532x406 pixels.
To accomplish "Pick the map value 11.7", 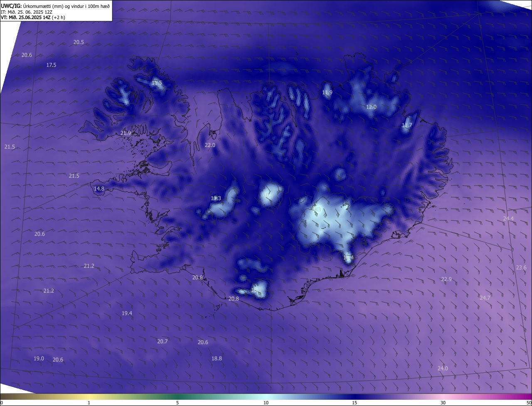I will (407, 125).
